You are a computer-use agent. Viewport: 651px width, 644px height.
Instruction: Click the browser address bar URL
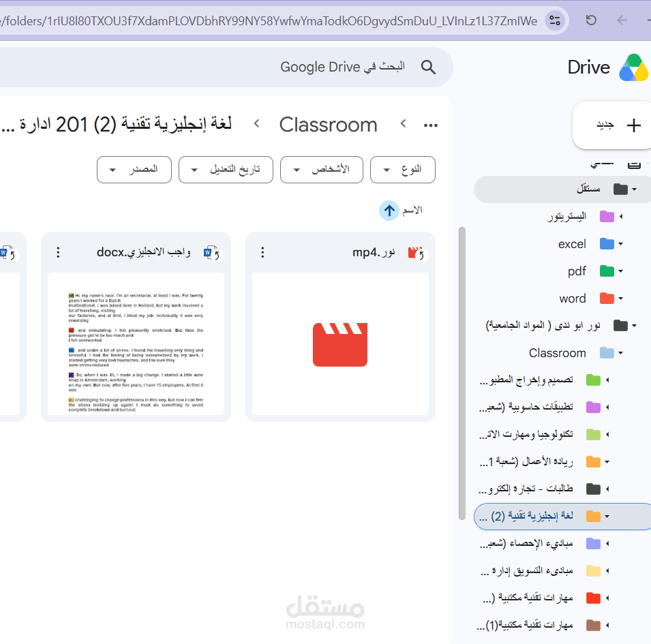point(270,20)
